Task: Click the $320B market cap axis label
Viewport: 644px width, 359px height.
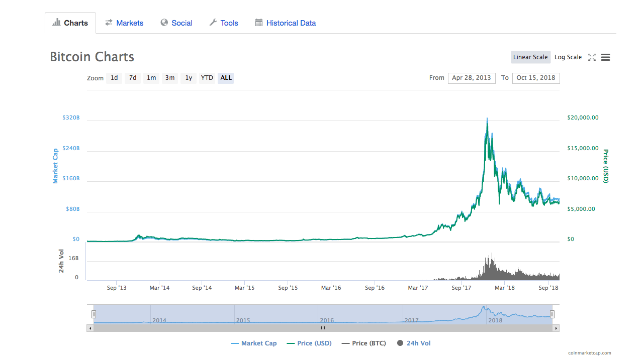Action: coord(71,117)
